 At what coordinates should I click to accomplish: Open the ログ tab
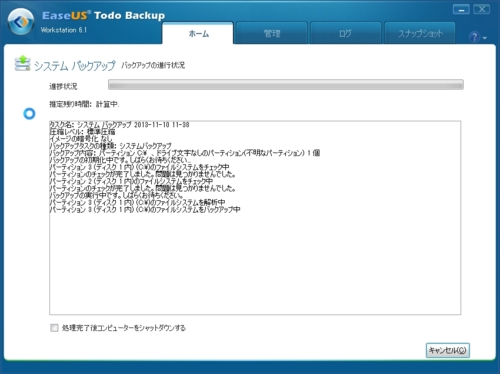[345, 33]
